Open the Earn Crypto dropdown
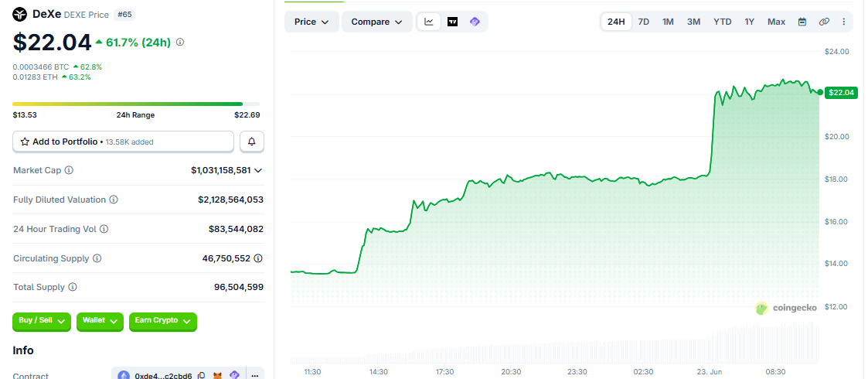 pyautogui.click(x=163, y=321)
